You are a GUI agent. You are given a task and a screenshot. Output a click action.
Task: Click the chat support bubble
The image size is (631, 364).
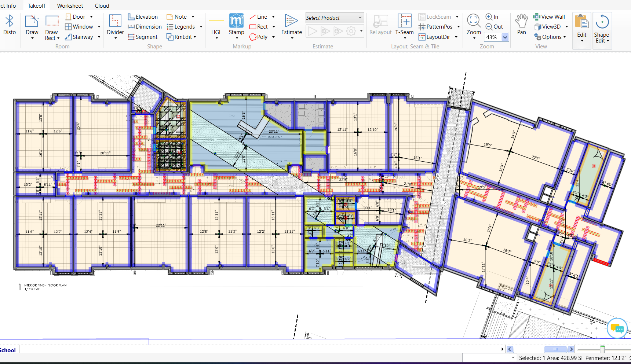click(617, 328)
